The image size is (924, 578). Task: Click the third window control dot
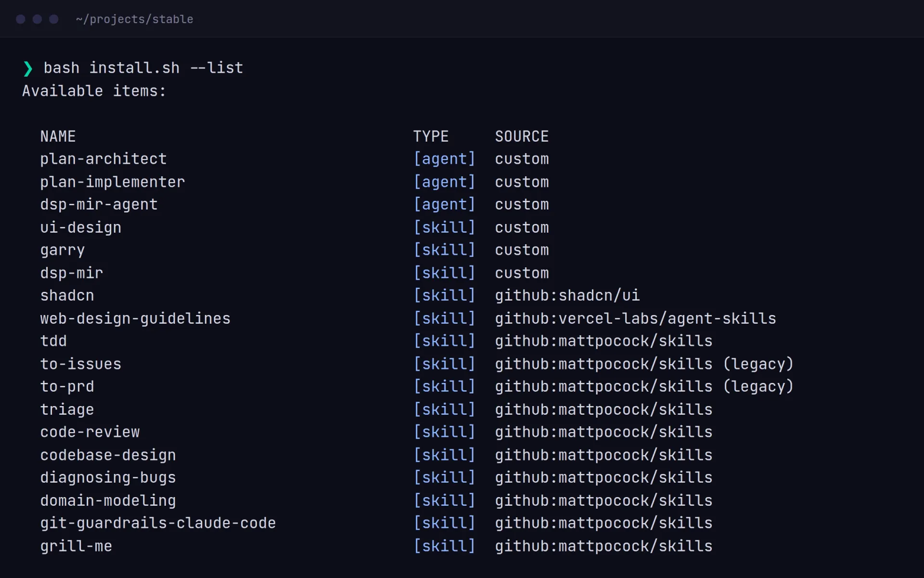pyautogui.click(x=54, y=19)
